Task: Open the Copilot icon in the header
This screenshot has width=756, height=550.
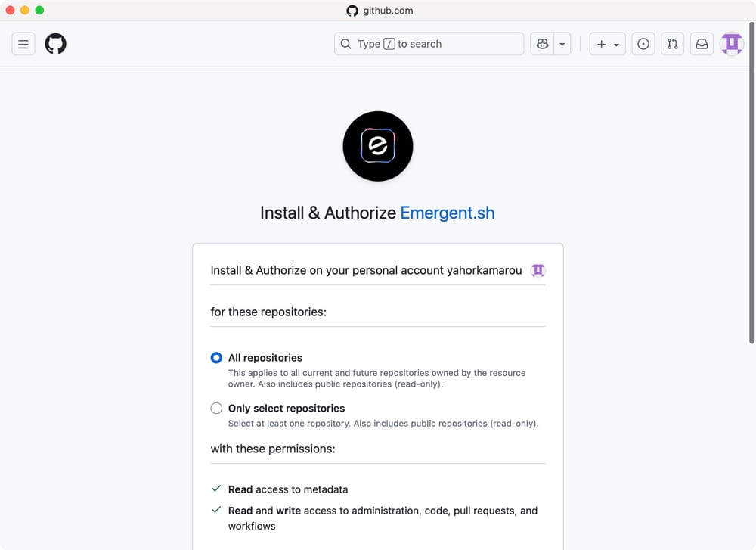Action: [x=542, y=43]
